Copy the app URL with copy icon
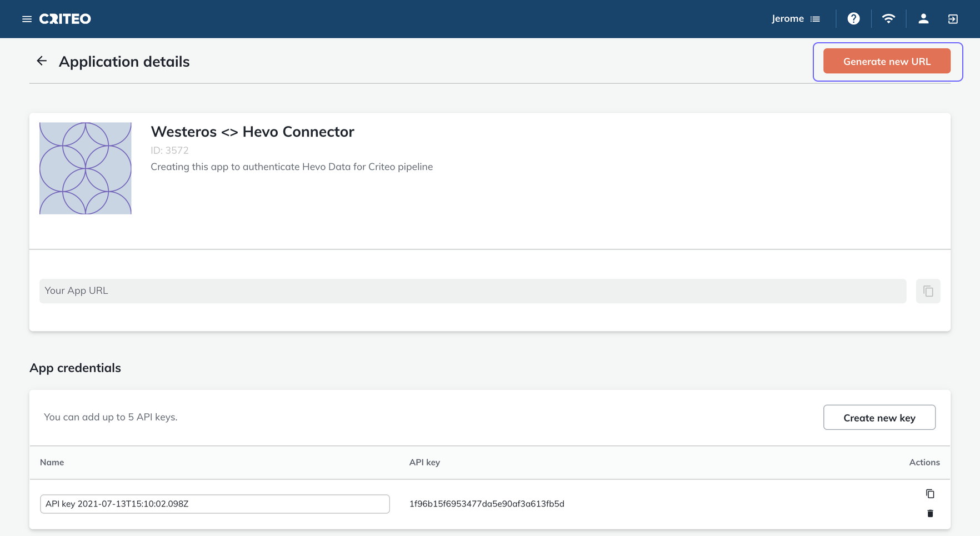 tap(928, 291)
